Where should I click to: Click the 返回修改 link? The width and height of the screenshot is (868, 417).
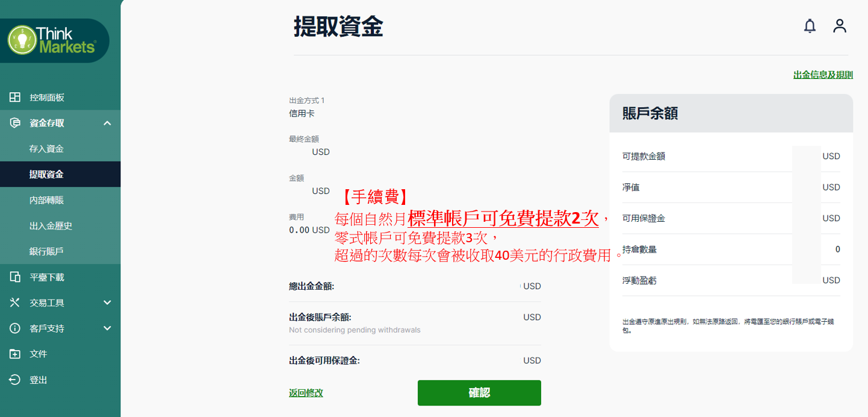tap(306, 393)
